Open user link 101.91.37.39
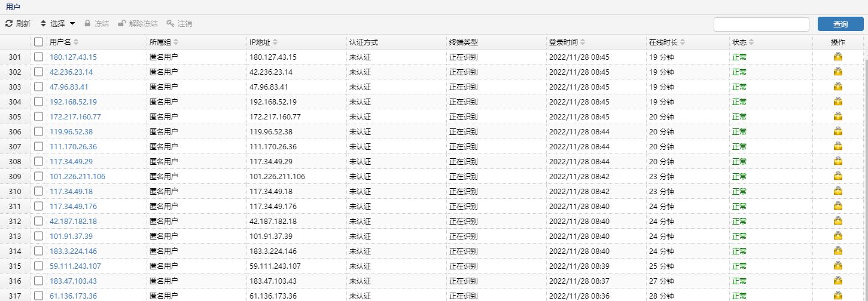 pyautogui.click(x=71, y=236)
